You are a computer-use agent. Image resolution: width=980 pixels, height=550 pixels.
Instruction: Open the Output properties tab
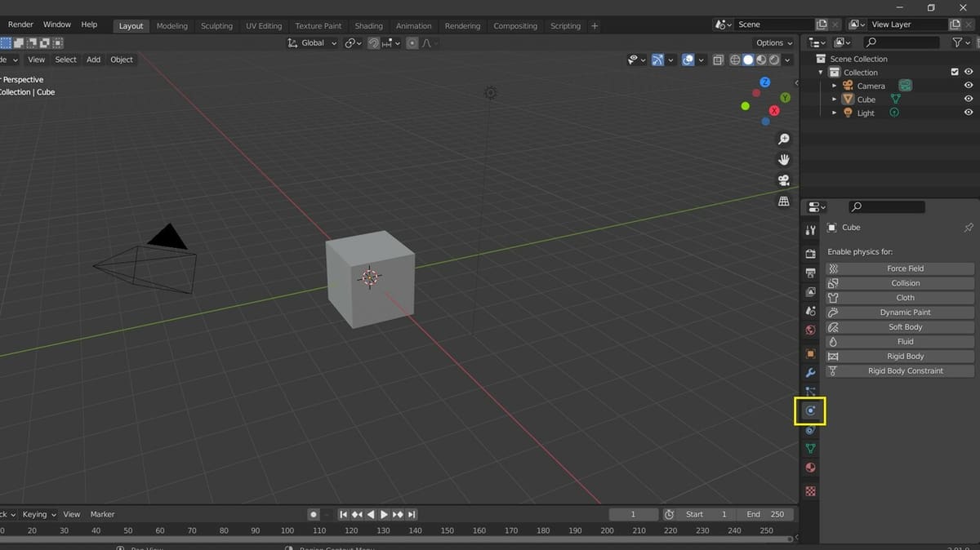tap(810, 273)
